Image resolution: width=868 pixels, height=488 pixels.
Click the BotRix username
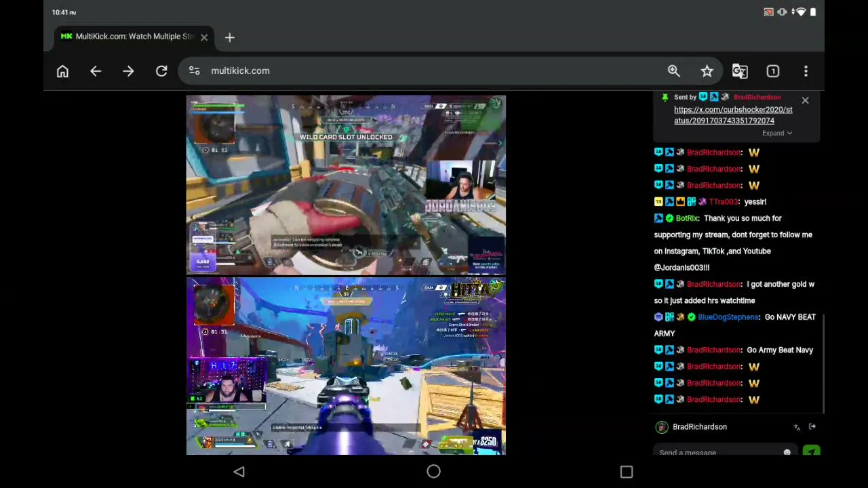687,218
